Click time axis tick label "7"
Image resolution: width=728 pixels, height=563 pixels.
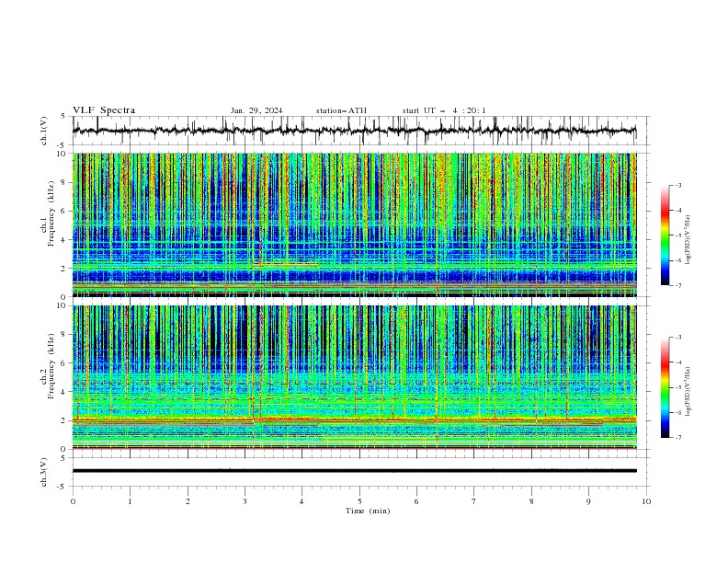pos(474,501)
